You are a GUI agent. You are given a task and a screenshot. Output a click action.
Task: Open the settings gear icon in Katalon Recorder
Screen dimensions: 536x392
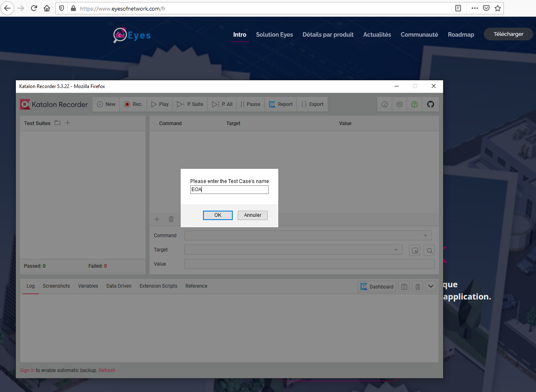click(399, 104)
